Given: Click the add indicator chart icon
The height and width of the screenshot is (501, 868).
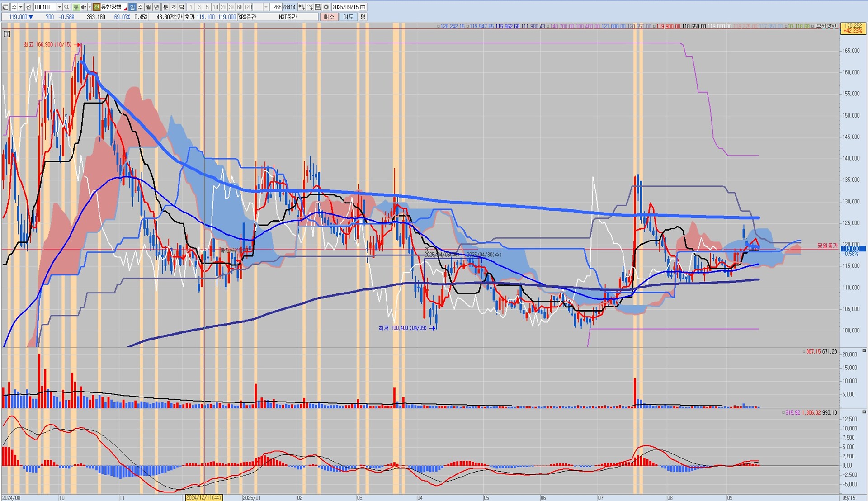Looking at the screenshot, I should point(310,7).
